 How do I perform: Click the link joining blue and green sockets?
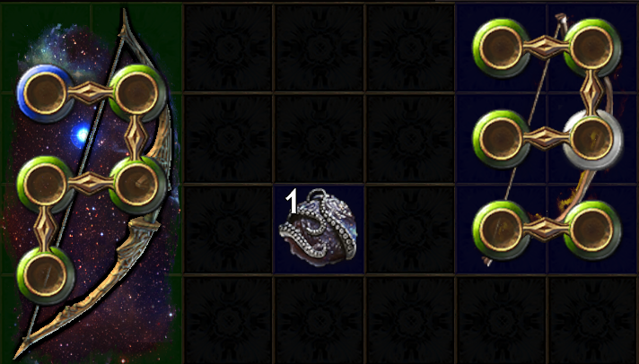pyautogui.click(x=91, y=93)
